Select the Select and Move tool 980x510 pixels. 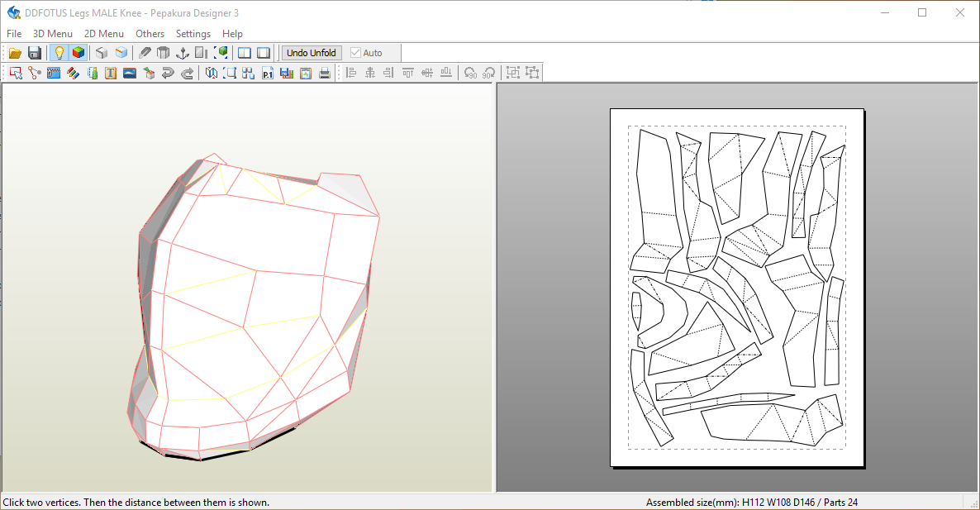(16, 73)
